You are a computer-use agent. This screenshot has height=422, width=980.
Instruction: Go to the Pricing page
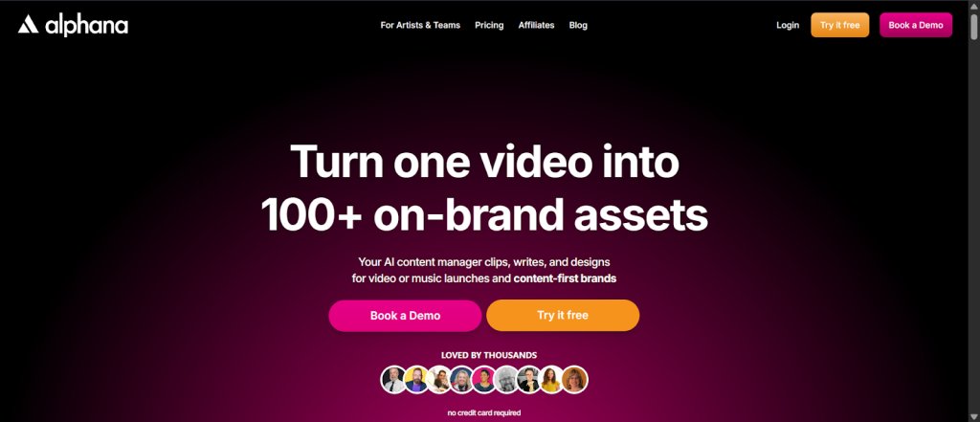pos(489,26)
